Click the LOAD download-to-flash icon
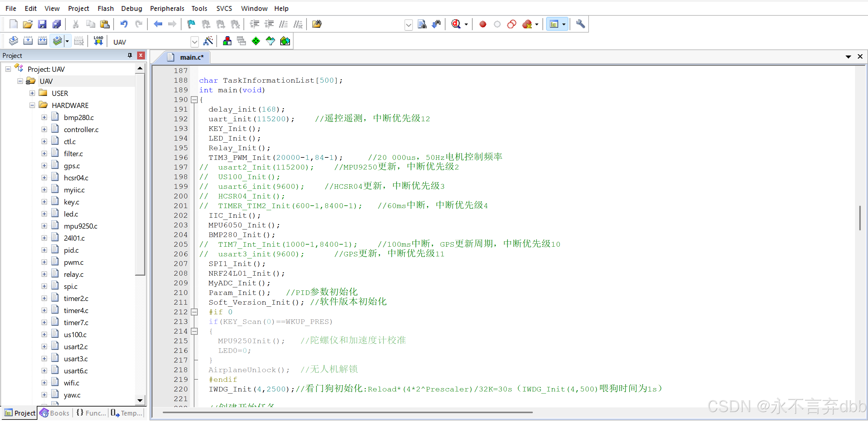Screen dimensions: 868x421 point(98,41)
